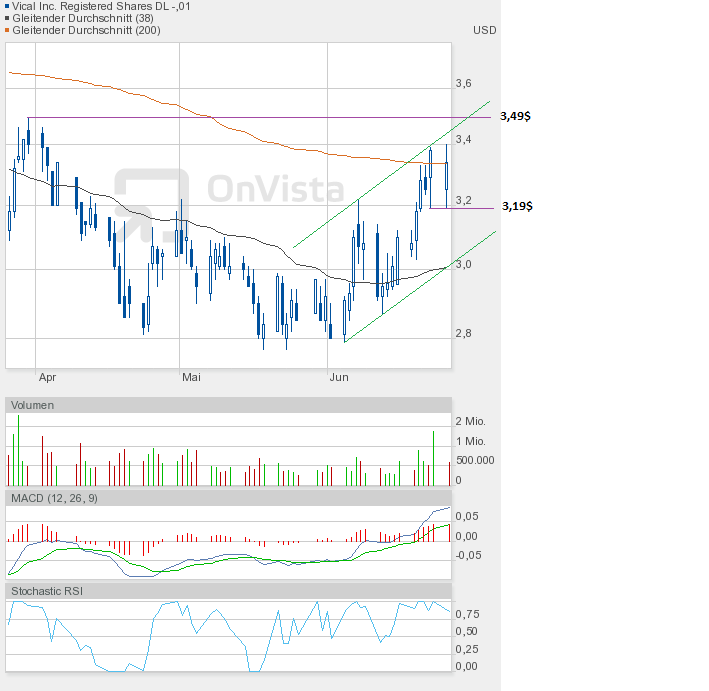Click the Apr month label on time axis
Screen dimensions: 709x691
point(47,377)
